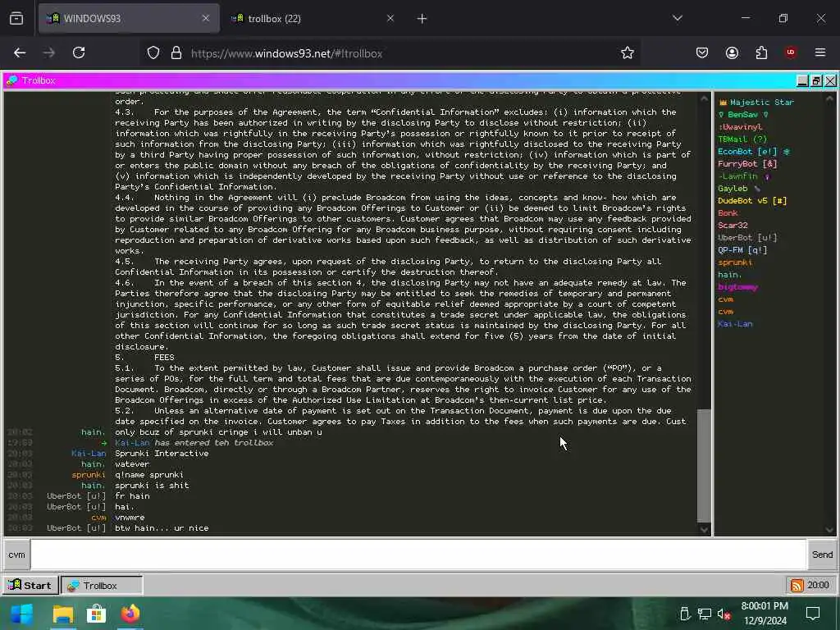The width and height of the screenshot is (840, 630).
Task: Open the uBlock Origin extension icon
Action: (x=790, y=52)
